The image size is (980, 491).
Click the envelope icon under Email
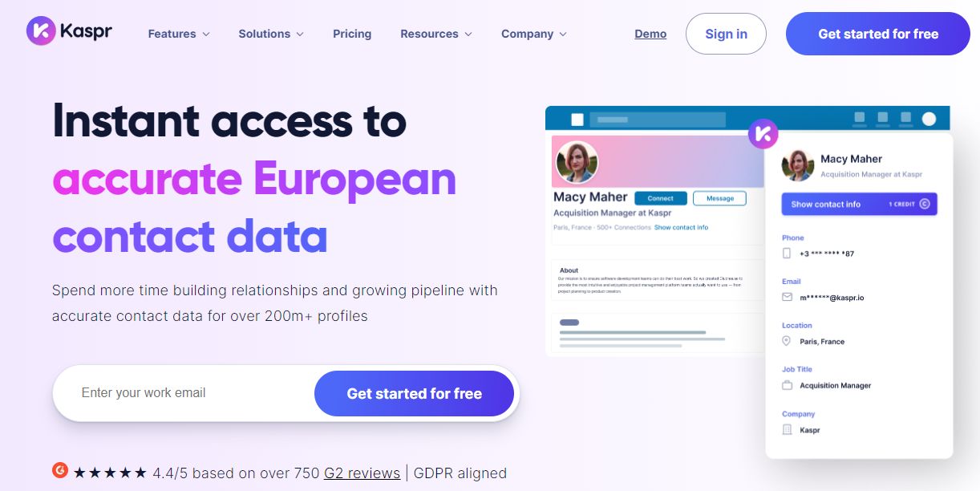(787, 298)
